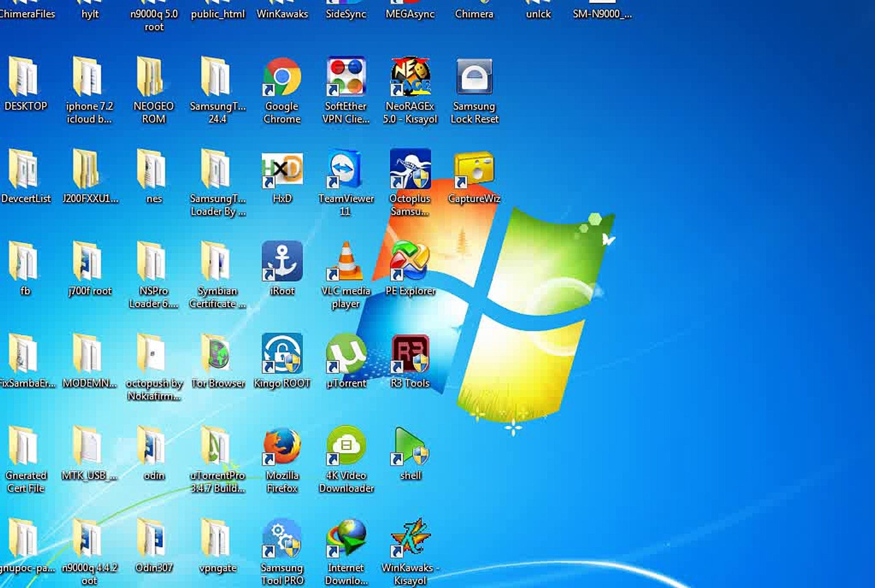
Task: Click the SM-N9000_ desktop label
Action: pos(602,14)
